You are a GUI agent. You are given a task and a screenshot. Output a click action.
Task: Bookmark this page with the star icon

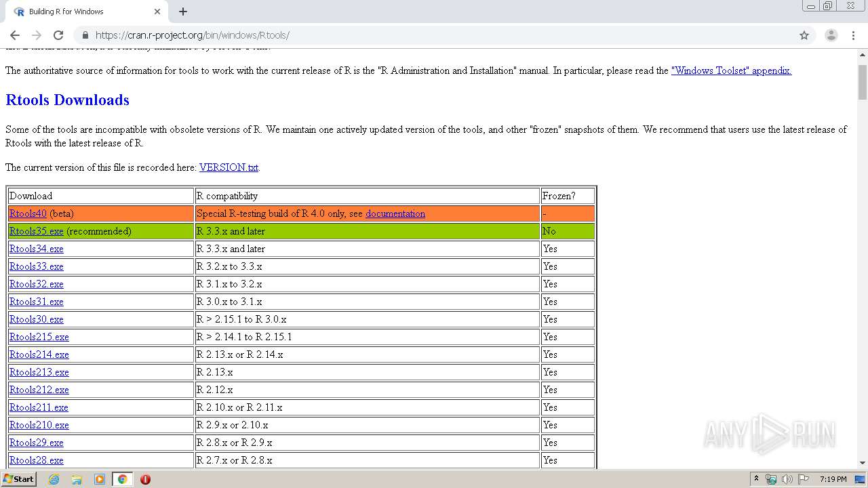tap(804, 35)
